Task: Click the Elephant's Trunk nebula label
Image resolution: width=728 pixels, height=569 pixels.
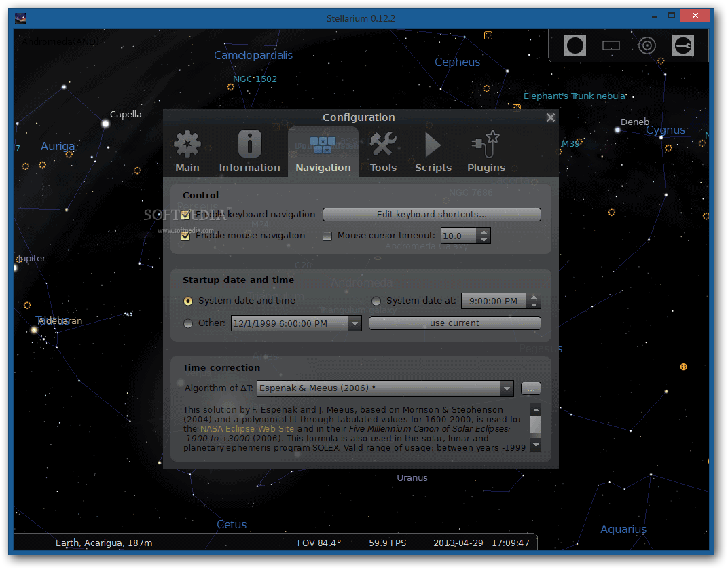Action: click(x=575, y=96)
